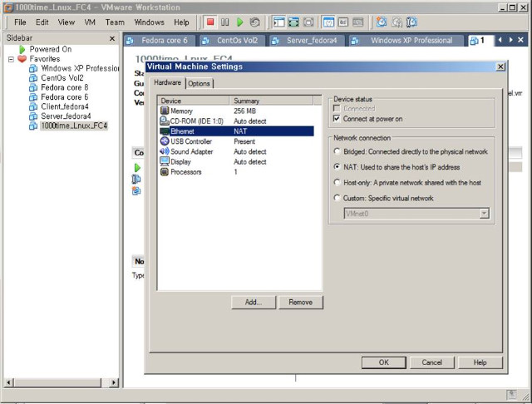Click the Console view toolbar icon
Viewport: 532px width, 404px height.
pyautogui.click(x=357, y=22)
